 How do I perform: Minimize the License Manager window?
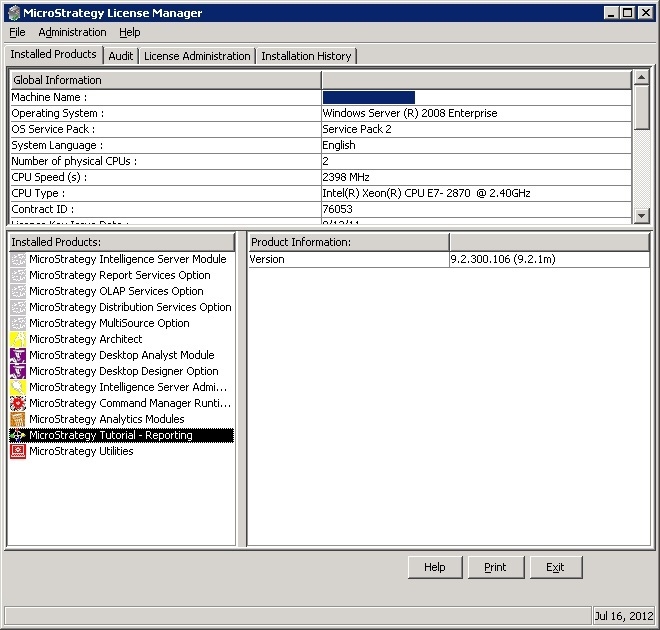pyautogui.click(x=611, y=13)
